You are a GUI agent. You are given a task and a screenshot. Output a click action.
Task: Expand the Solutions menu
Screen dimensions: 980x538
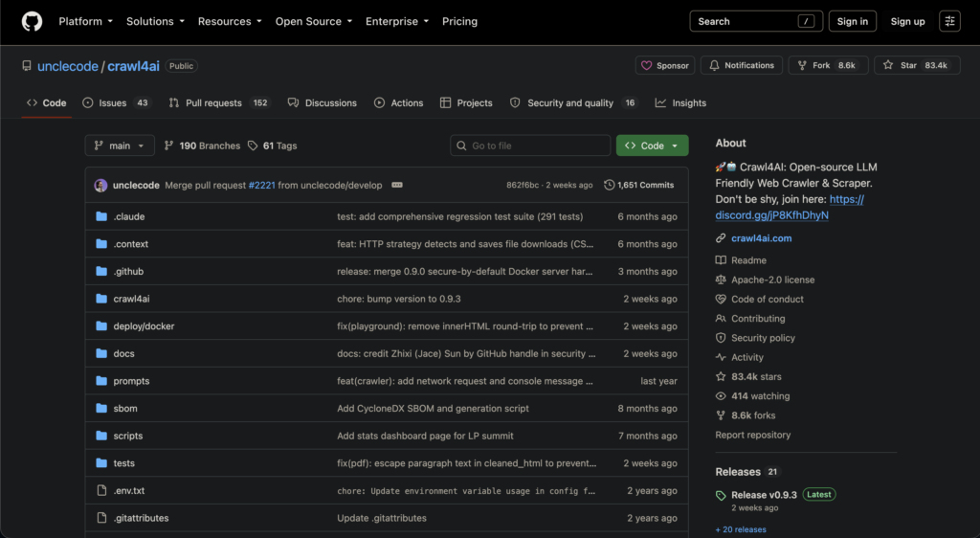coord(155,21)
